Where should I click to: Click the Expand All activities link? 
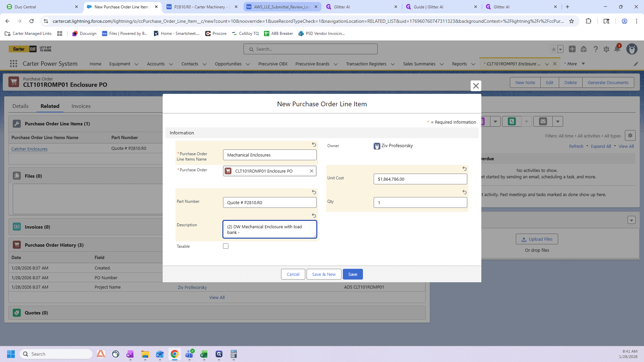coord(601,146)
